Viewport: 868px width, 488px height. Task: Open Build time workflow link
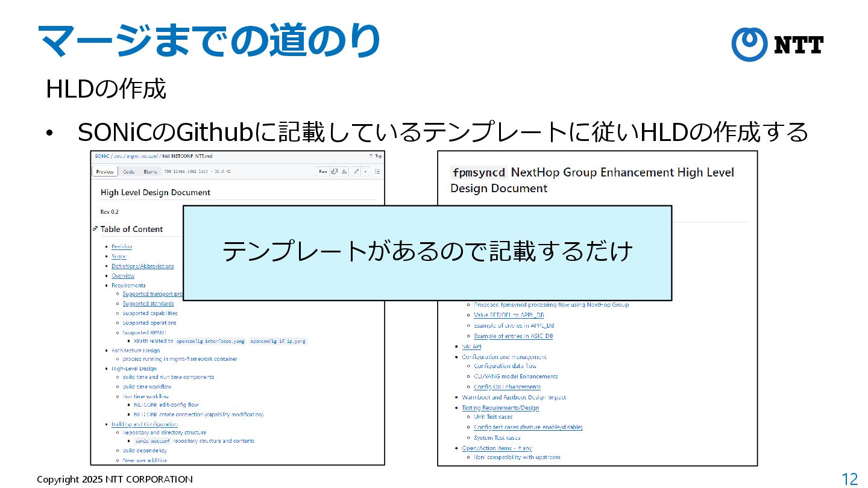point(147,387)
